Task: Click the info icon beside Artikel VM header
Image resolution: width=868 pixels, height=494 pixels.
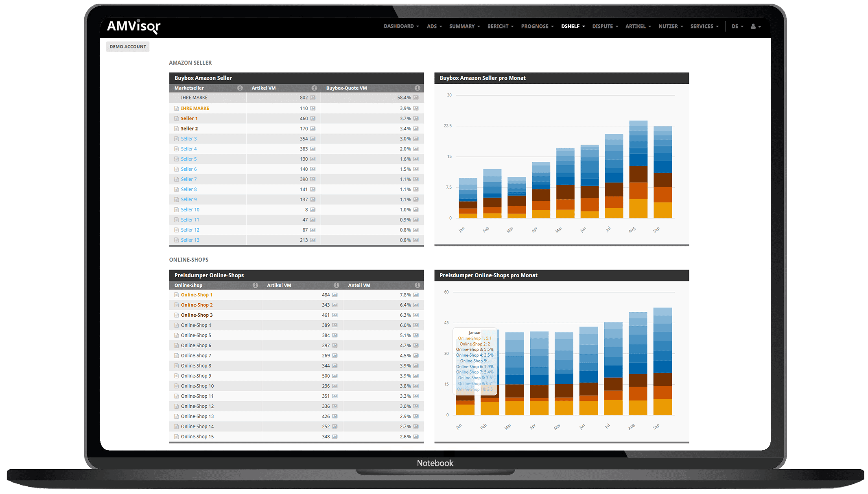Action: (315, 88)
